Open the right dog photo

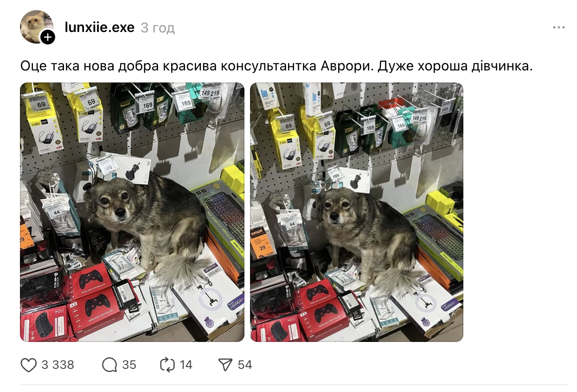tap(357, 212)
